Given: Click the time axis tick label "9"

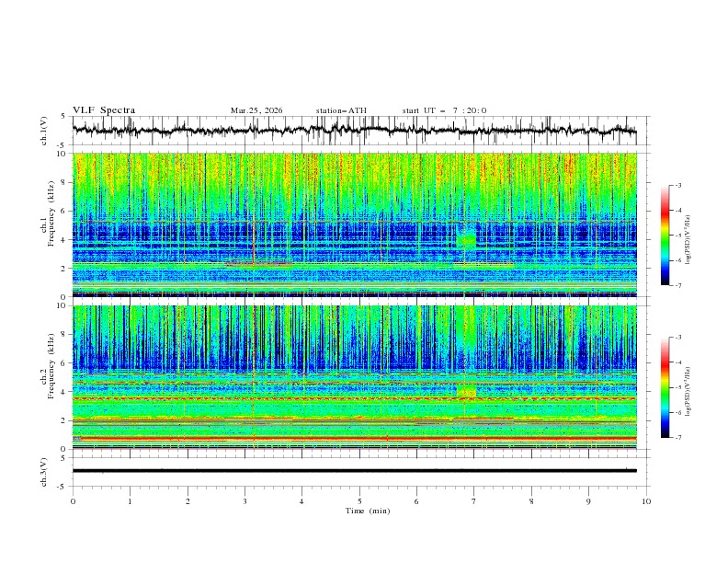Looking at the screenshot, I should 589,501.
